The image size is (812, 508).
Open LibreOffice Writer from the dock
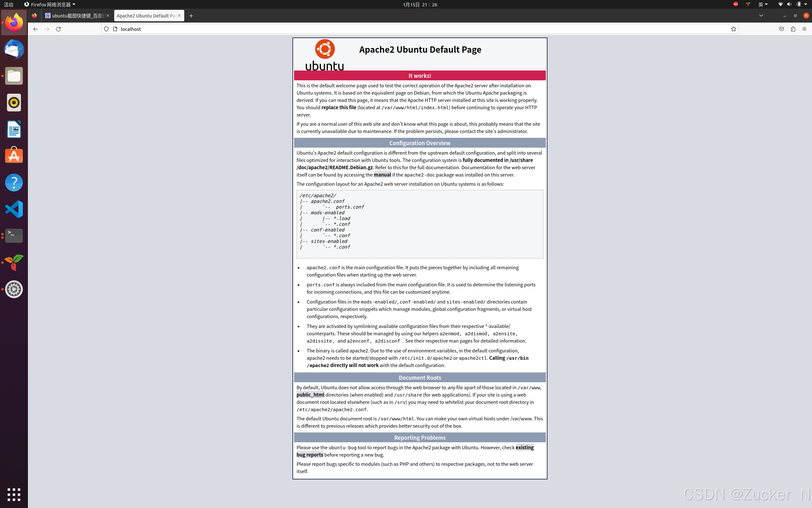tap(14, 129)
